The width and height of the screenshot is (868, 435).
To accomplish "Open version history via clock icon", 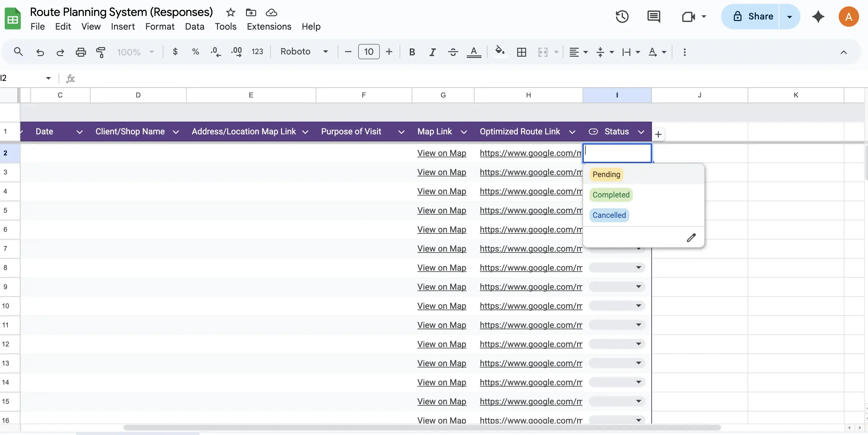I will click(x=622, y=17).
